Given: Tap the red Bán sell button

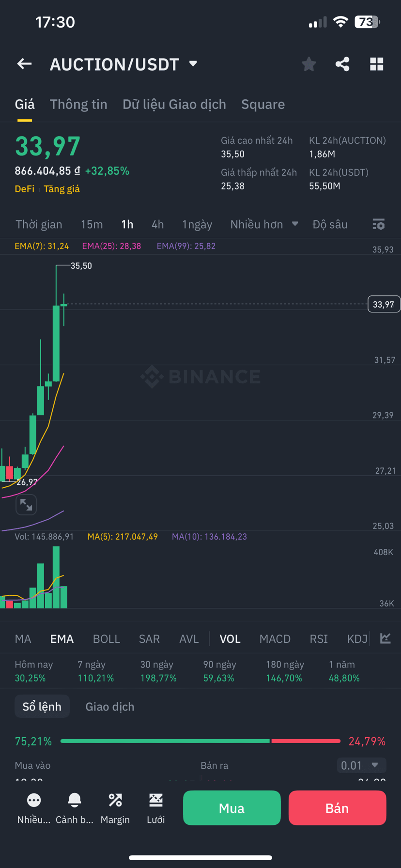Looking at the screenshot, I should pyautogui.click(x=337, y=808).
